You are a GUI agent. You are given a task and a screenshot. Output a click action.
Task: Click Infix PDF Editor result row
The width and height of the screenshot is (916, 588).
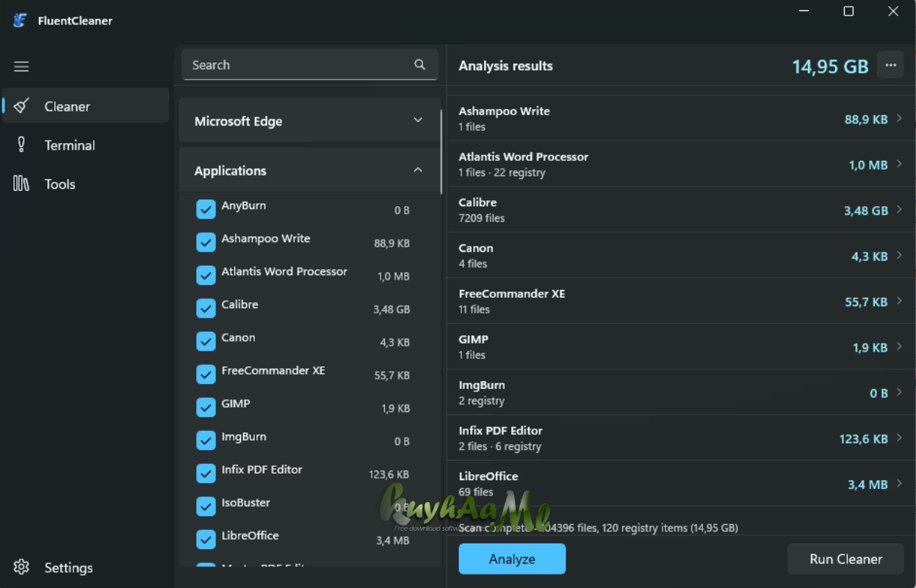click(681, 438)
